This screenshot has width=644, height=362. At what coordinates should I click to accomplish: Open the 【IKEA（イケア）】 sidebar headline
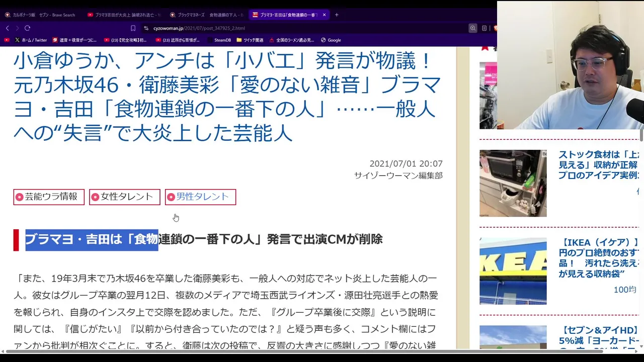(599, 258)
